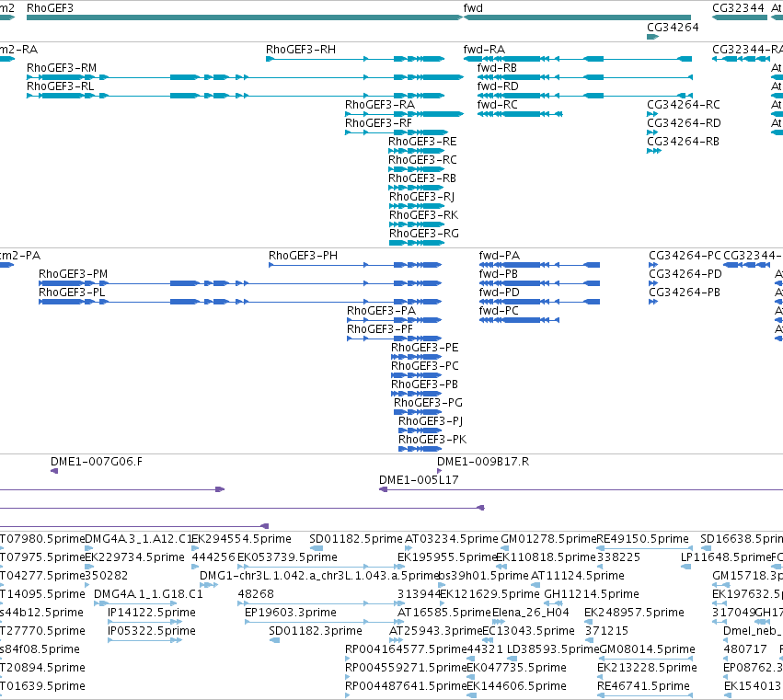Select the RhoGEF3-RC transcript label
The image size is (783, 700).
[423, 160]
